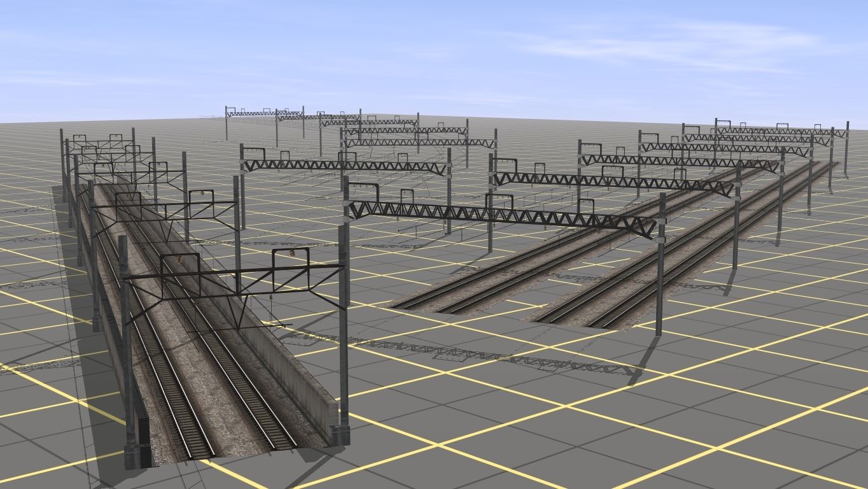This screenshot has height=489, width=868.
Task: Select the second ground-level track from the left
Action: pos(457,306)
